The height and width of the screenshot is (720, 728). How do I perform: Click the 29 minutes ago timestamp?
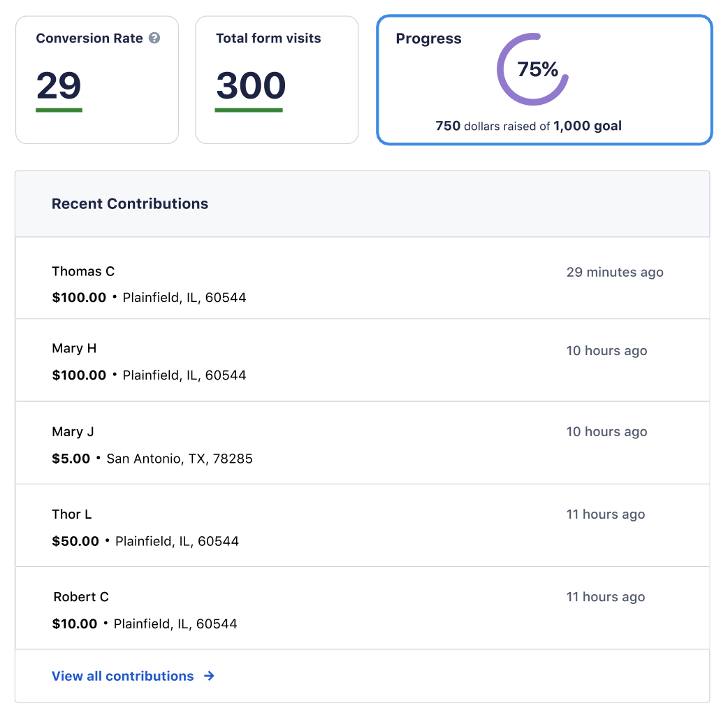(x=615, y=272)
